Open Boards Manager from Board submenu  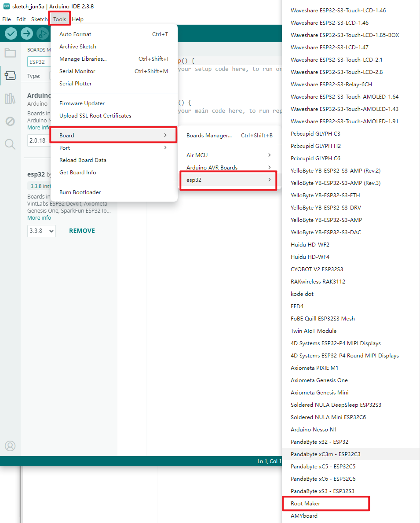(229, 135)
